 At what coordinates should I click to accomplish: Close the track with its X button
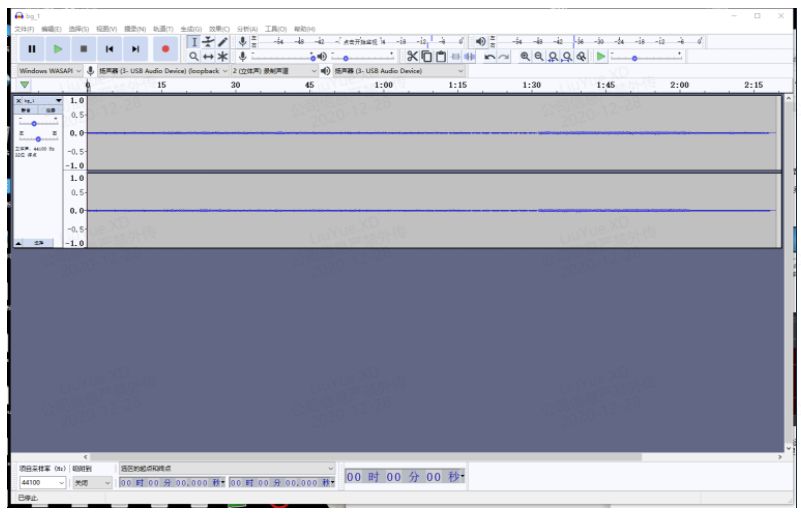tap(18, 101)
